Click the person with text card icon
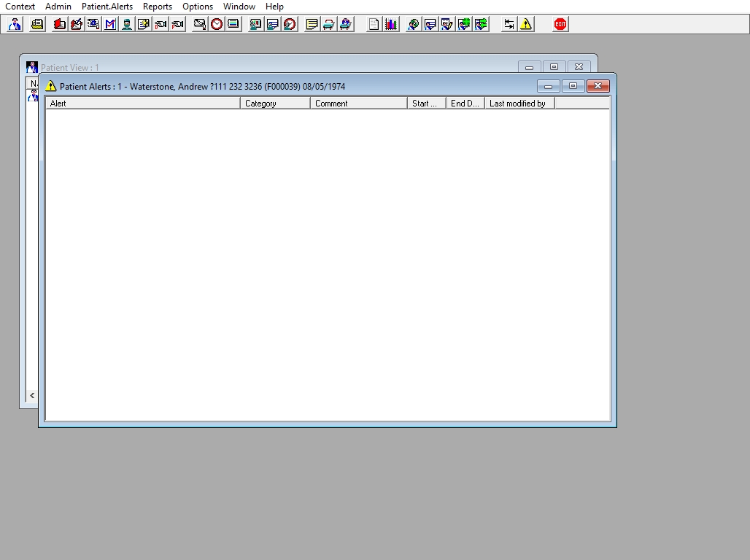Viewport: 750px width, 560px height. click(430, 24)
